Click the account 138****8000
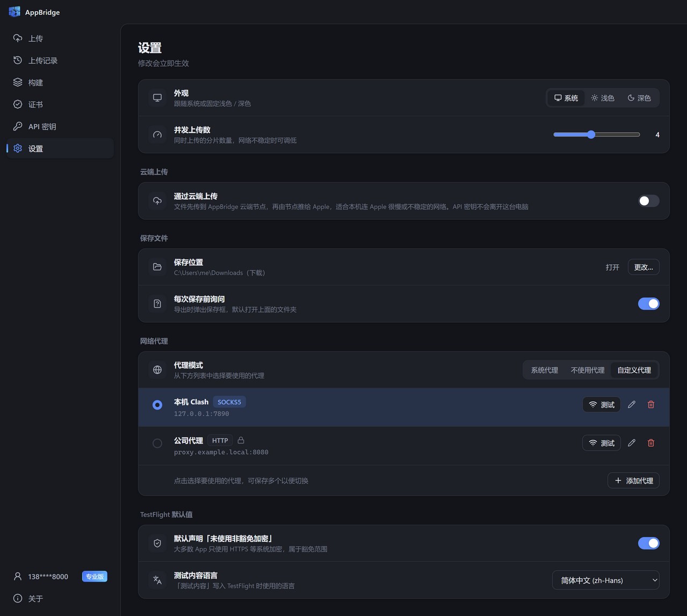The height and width of the screenshot is (616, 687). pyautogui.click(x=48, y=576)
